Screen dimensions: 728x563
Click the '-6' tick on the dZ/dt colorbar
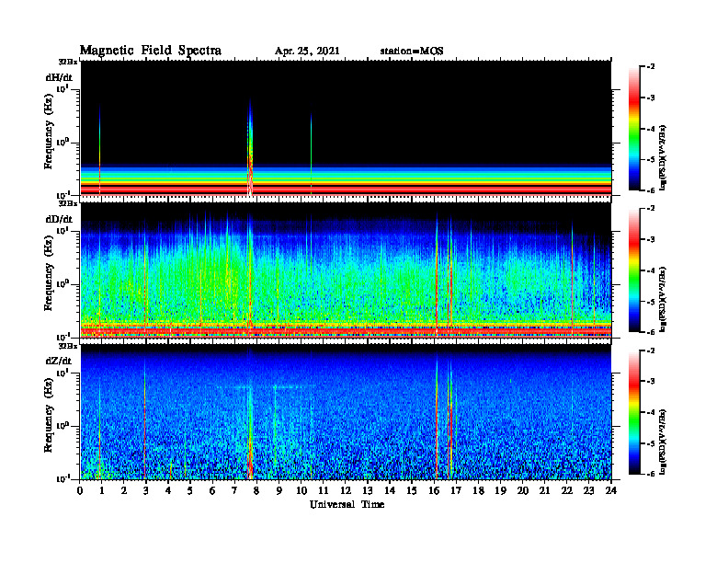pyautogui.click(x=651, y=474)
